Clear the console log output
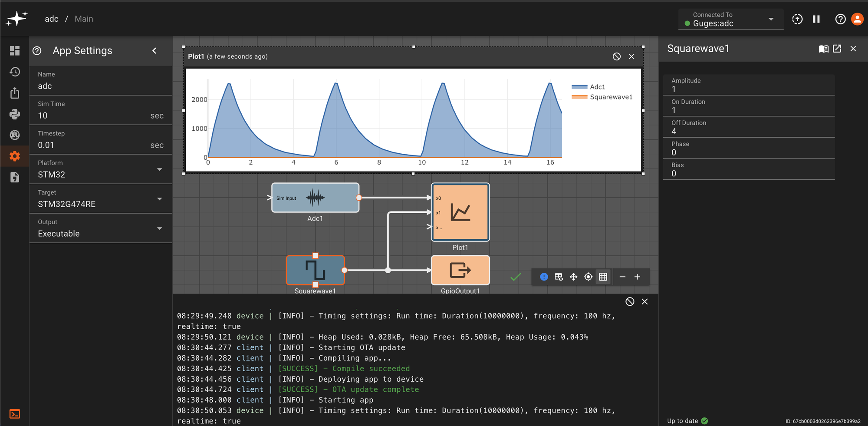This screenshot has width=868, height=426. tap(630, 302)
